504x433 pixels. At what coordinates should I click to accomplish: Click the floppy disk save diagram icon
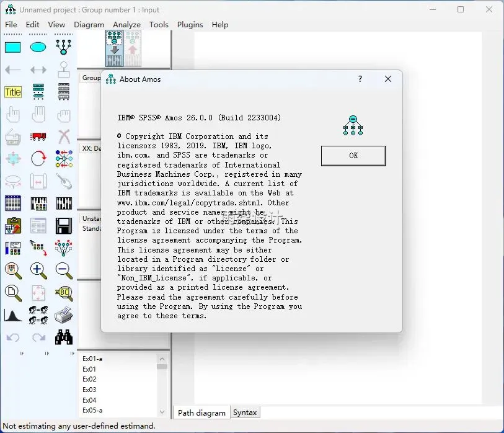(64, 226)
